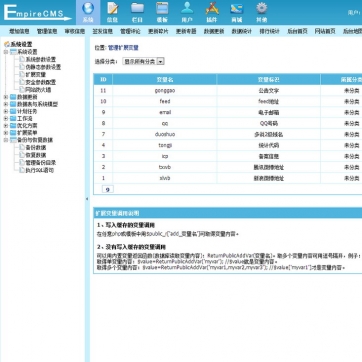Collapse the left sidebar with arrow handle
362x362 pixels.
(x=87, y=199)
